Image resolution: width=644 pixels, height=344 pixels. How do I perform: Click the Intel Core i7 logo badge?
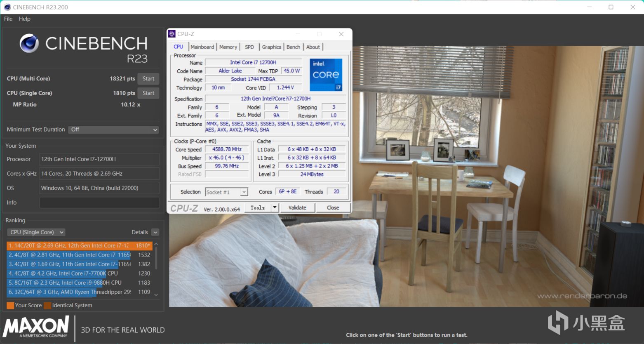coord(326,75)
